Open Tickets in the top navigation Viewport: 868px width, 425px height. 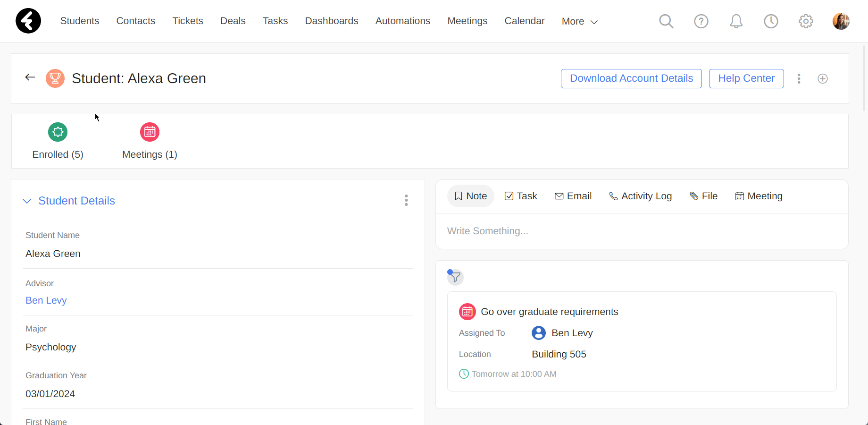point(188,21)
